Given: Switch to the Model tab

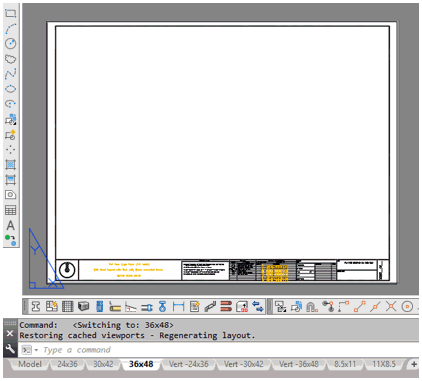Looking at the screenshot, I should [x=30, y=364].
